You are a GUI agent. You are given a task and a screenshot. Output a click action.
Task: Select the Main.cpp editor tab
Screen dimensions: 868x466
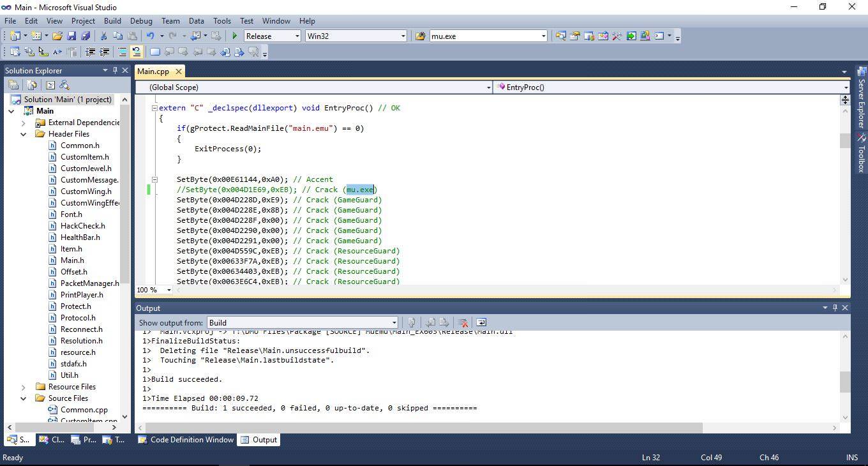153,71
